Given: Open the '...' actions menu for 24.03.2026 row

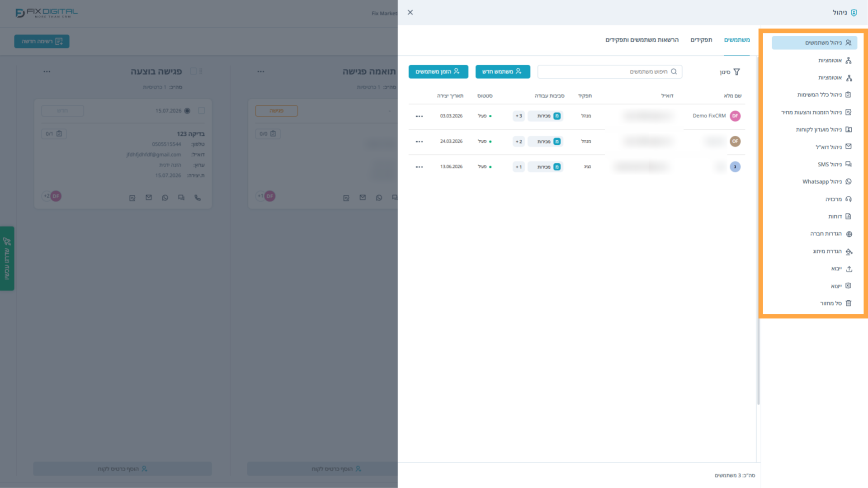Looking at the screenshot, I should point(420,142).
